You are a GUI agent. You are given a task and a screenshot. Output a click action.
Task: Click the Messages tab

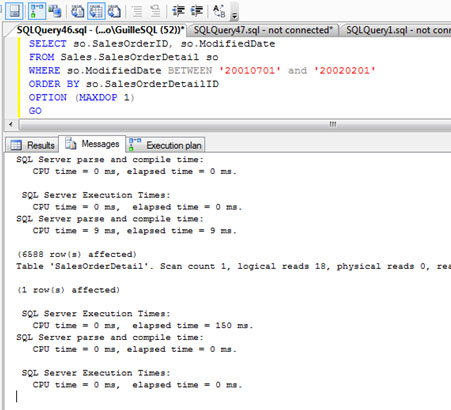pos(92,144)
